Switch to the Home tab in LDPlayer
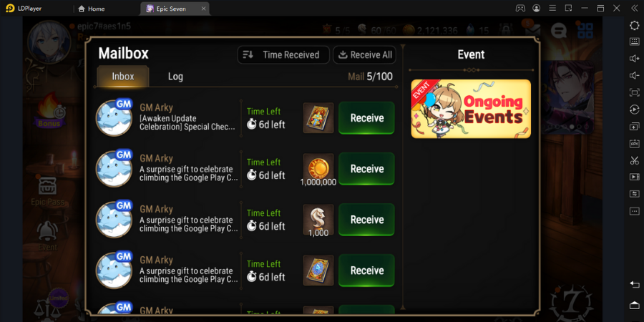The height and width of the screenshot is (322, 644). click(91, 9)
